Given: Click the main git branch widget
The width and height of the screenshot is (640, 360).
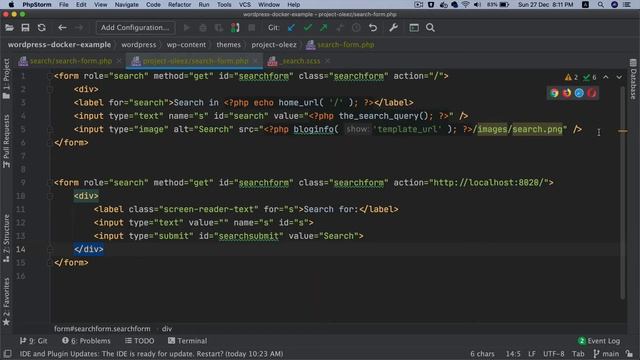Looking at the screenshot, I should click(x=606, y=353).
